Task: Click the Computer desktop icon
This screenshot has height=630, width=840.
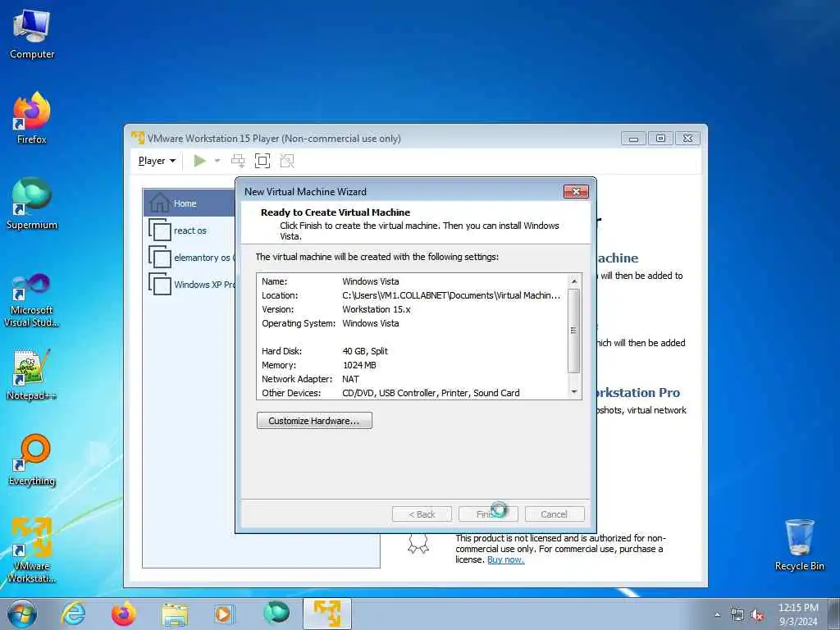Action: click(x=32, y=34)
